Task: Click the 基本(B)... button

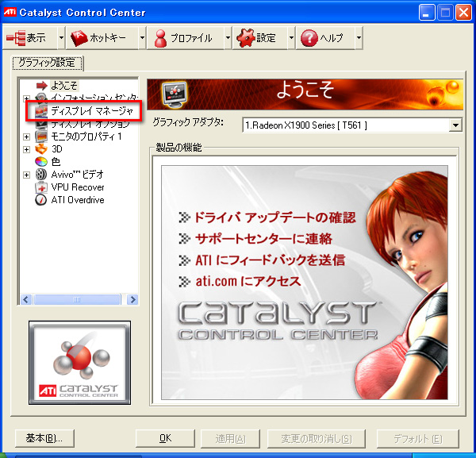Action: 44,438
